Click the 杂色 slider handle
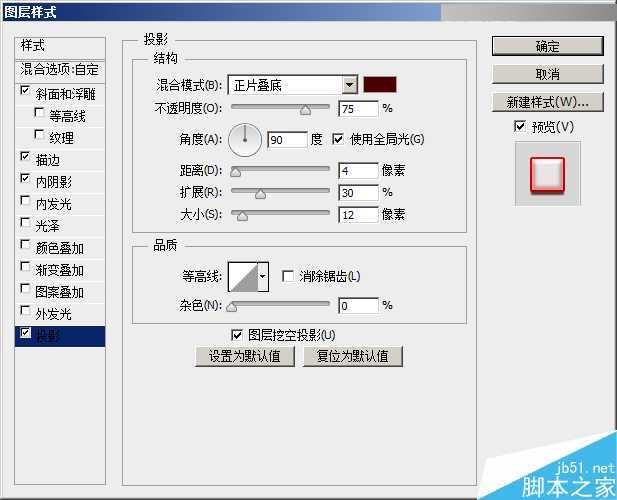Viewport: 617px width, 500px height. pyautogui.click(x=231, y=307)
